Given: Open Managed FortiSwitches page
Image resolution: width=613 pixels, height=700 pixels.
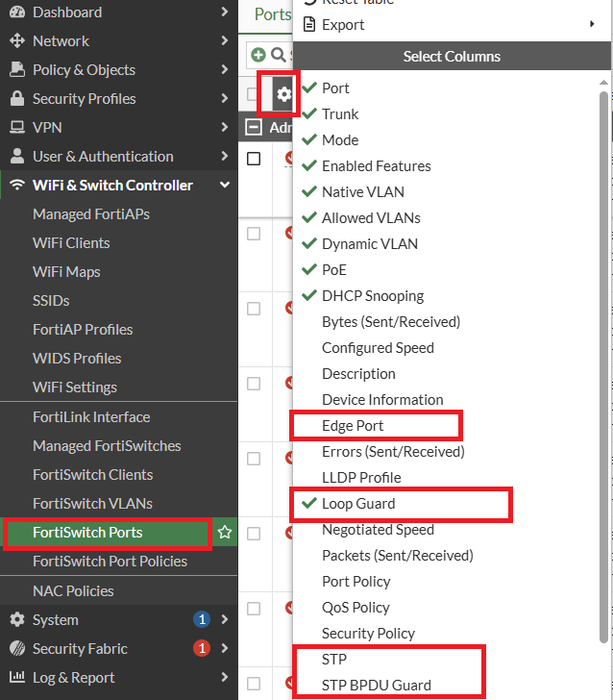Looking at the screenshot, I should click(107, 446).
